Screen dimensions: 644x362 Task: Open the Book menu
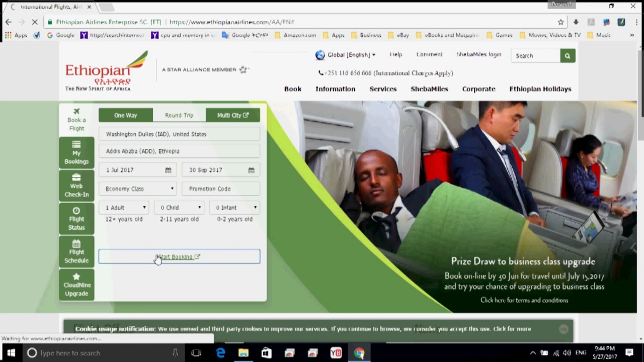click(293, 89)
